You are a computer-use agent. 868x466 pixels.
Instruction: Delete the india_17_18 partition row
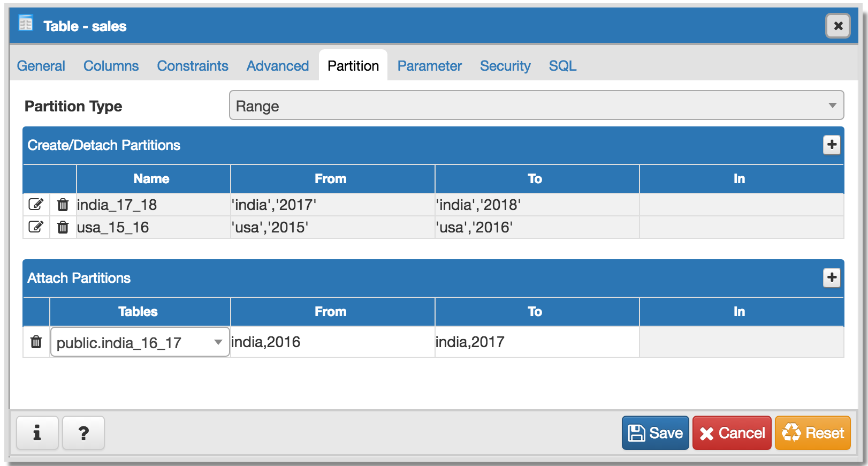(63, 205)
